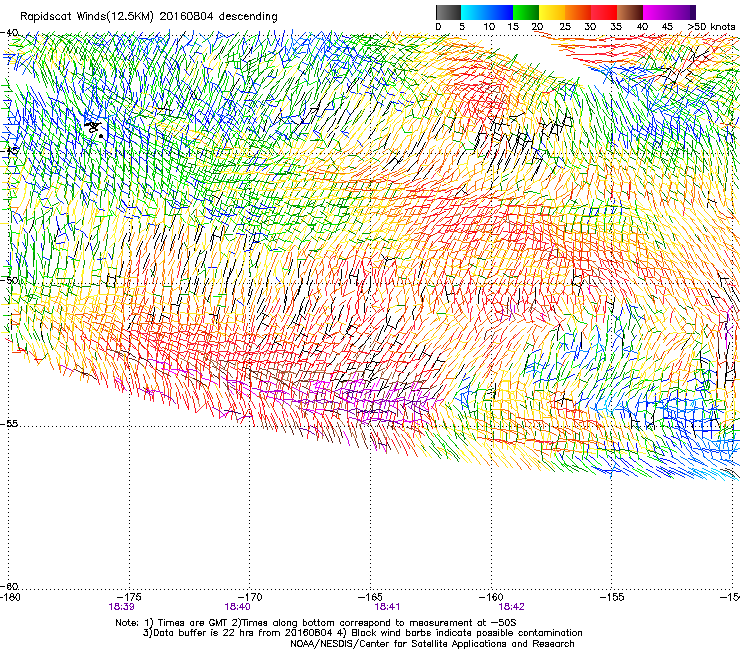Viewport: 740px width, 650px height.
Task: Click the purple time label 18:41
Action: click(x=387, y=607)
